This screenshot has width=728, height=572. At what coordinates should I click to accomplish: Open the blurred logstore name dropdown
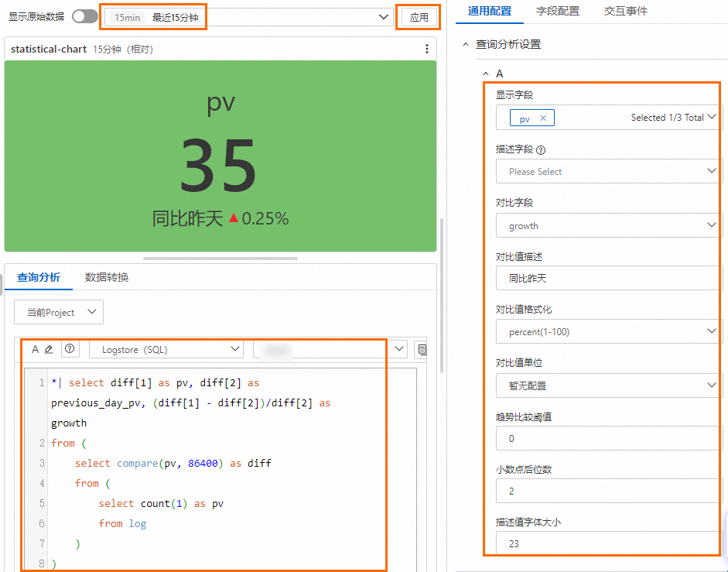[x=330, y=349]
